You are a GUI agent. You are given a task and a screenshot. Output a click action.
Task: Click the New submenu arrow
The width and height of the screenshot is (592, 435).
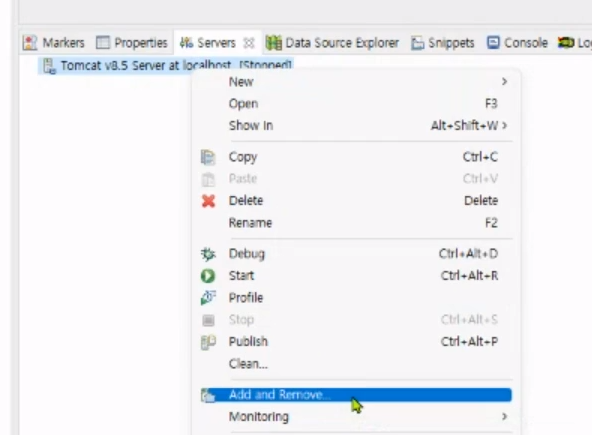pyautogui.click(x=504, y=82)
